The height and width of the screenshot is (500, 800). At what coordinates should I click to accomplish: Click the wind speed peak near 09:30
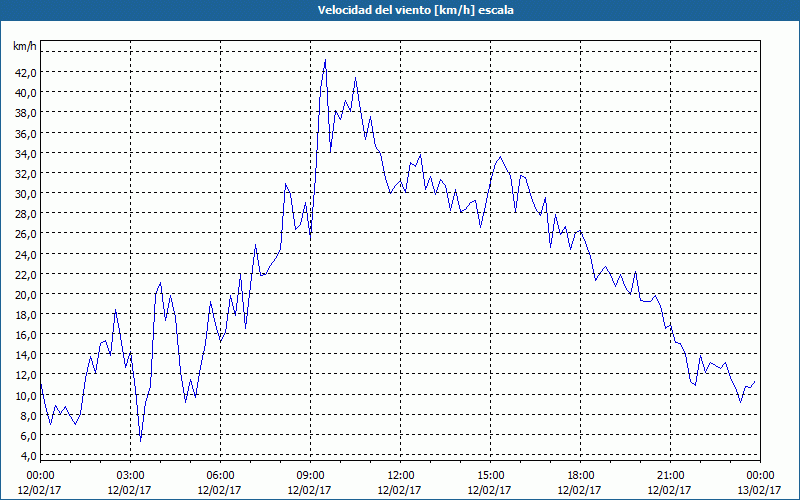point(325,60)
